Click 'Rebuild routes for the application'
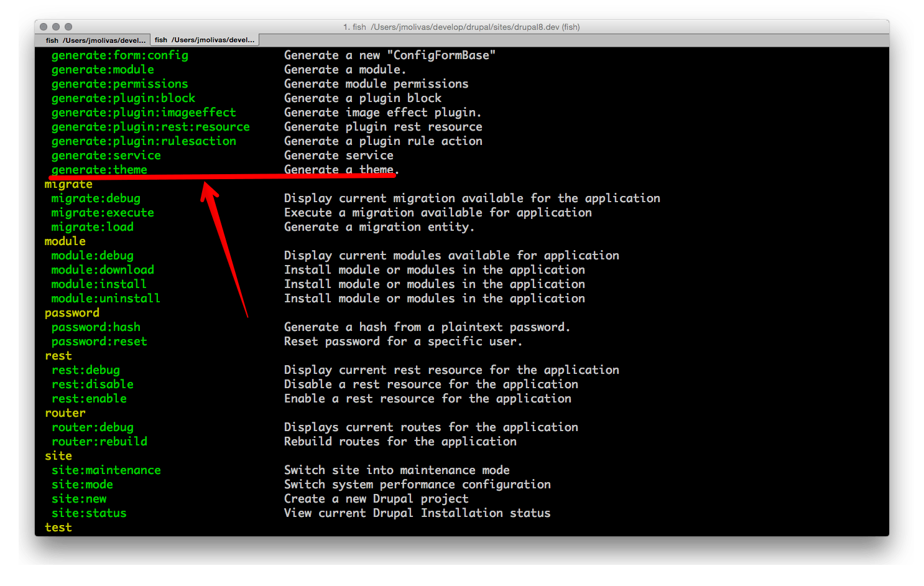Viewport: 924px width, 586px height. tap(400, 442)
